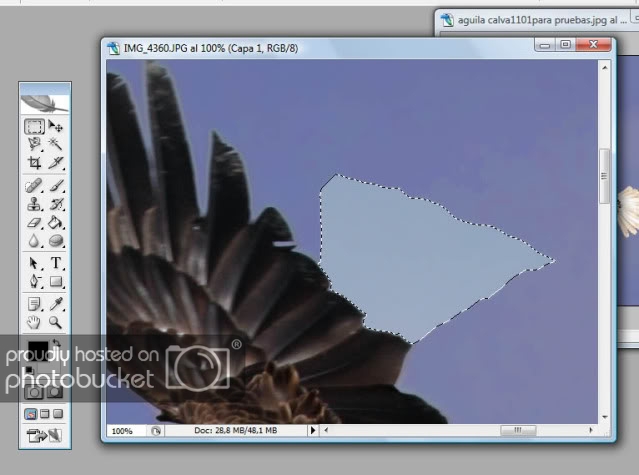Pick the Crop tool

(x=34, y=163)
